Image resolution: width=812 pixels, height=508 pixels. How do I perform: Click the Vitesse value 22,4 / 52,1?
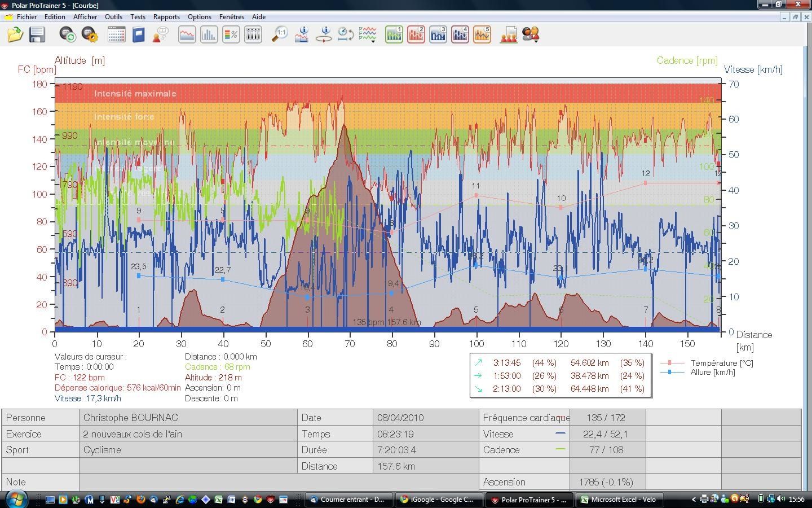[607, 434]
